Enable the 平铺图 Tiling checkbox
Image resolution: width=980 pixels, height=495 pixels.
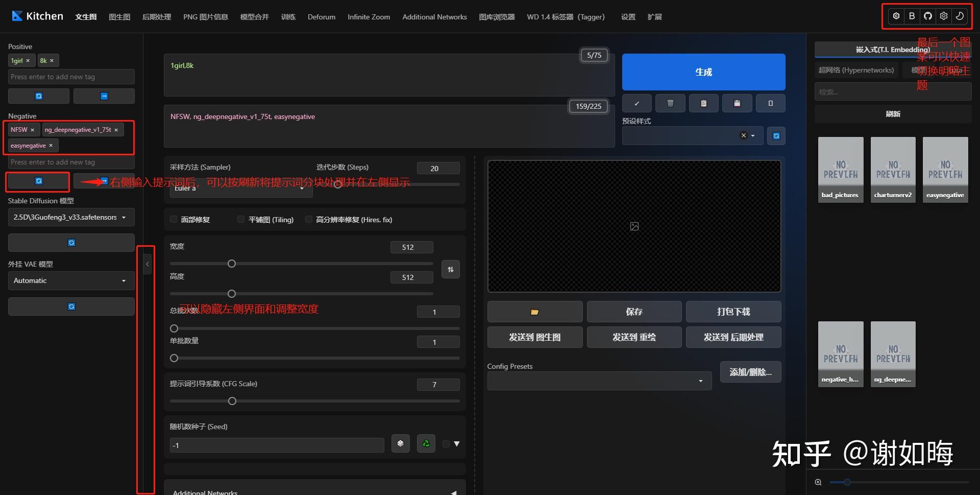240,219
